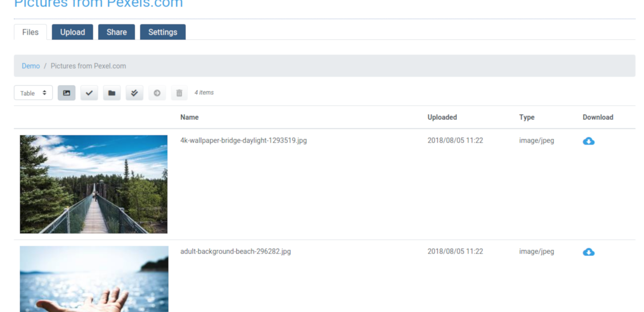Click the 'Pictures from Pexel.com' breadcrumb text
This screenshot has height=312, width=644.
pos(88,66)
